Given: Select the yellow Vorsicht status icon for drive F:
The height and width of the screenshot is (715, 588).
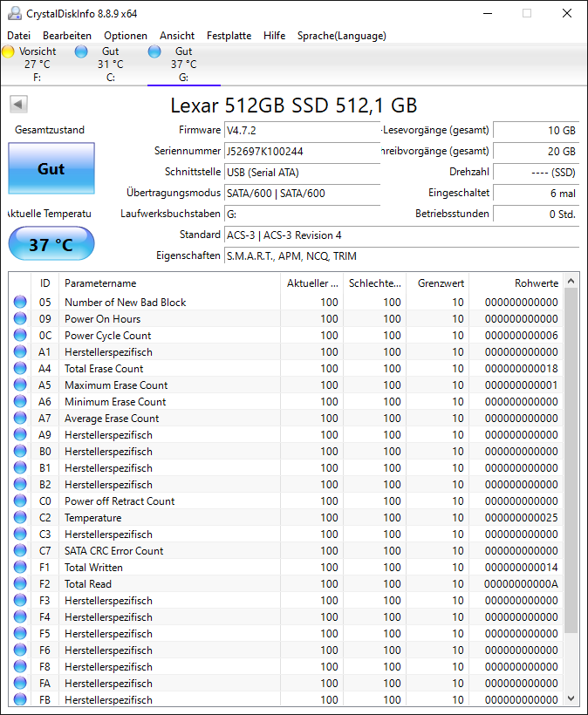Looking at the screenshot, I should click(x=8, y=51).
